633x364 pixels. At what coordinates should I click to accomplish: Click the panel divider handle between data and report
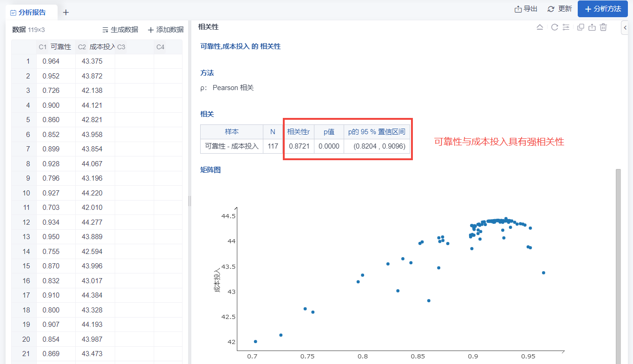[x=189, y=201]
